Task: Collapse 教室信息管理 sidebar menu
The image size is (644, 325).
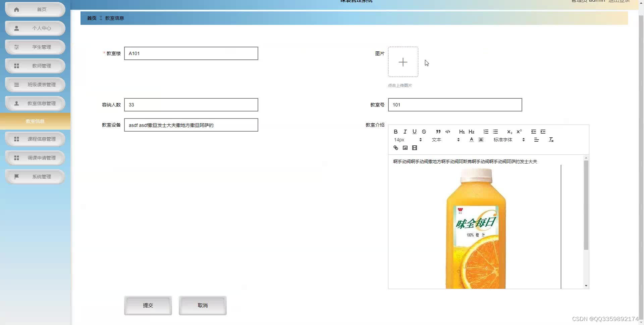Action: 35,103
